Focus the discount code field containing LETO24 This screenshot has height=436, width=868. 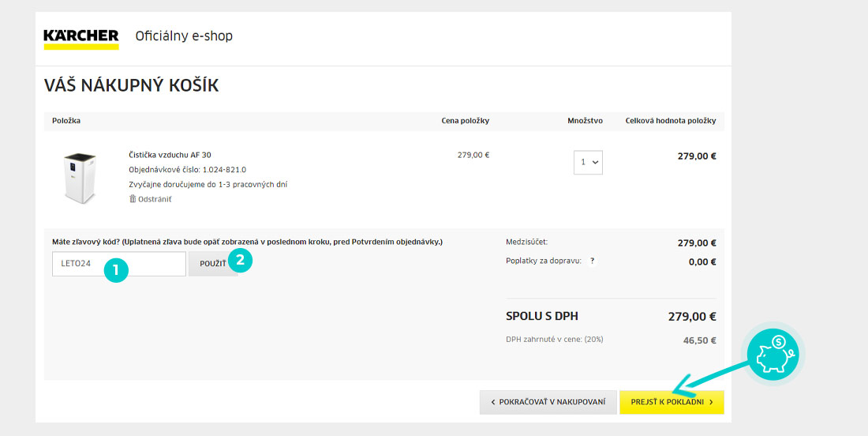119,264
